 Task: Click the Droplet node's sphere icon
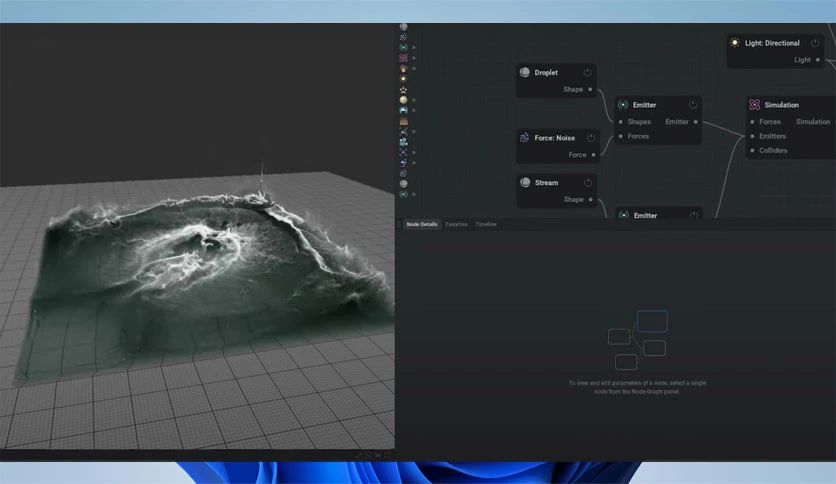coord(525,72)
